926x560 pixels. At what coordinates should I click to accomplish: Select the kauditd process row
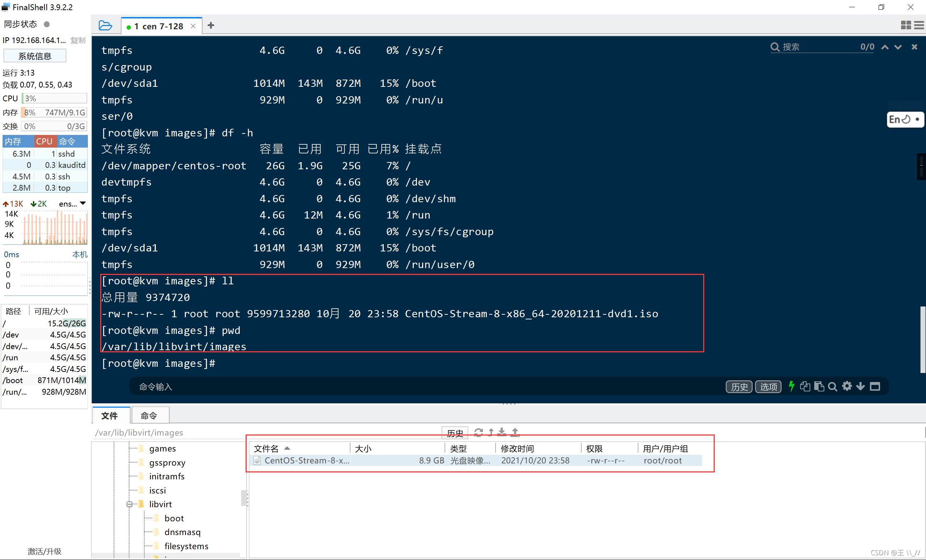pyautogui.click(x=45, y=165)
